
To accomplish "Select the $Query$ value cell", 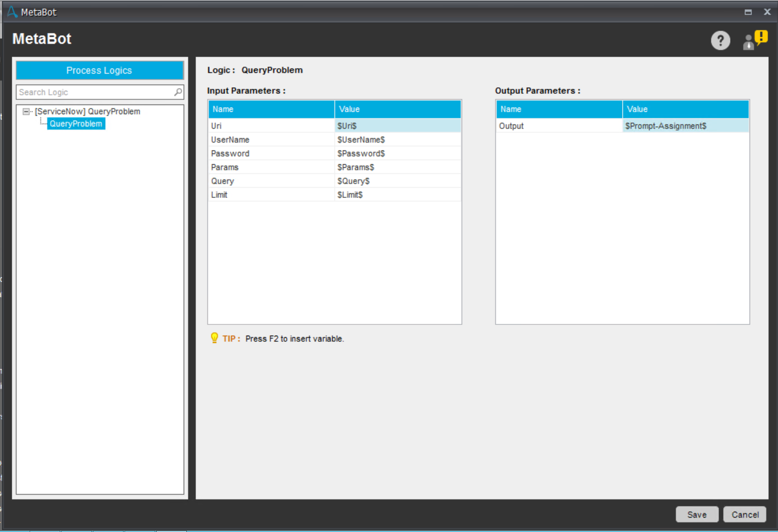I will 397,181.
